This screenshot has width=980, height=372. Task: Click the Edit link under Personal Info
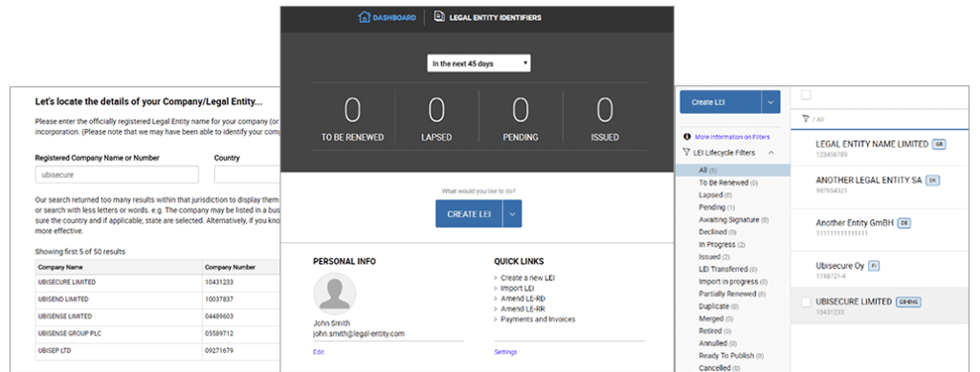(x=319, y=352)
